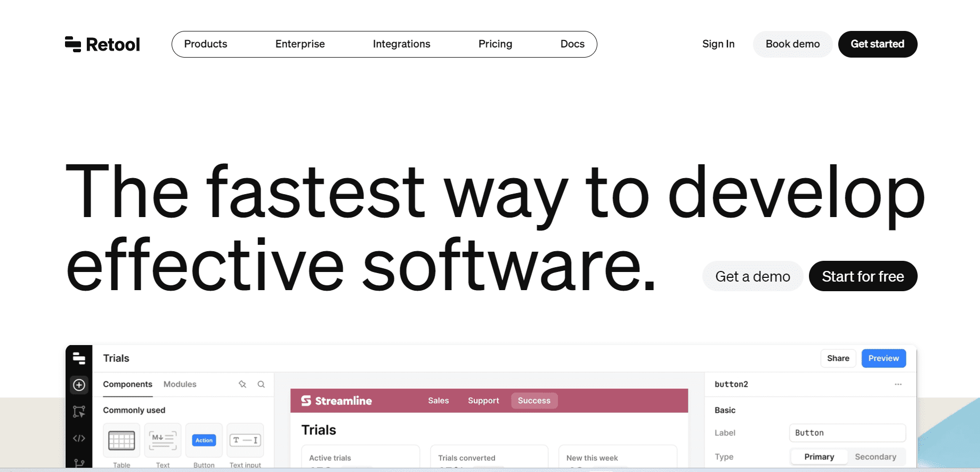Click the Retool icon in editor sidebar
This screenshot has height=472, width=980.
tap(79, 358)
